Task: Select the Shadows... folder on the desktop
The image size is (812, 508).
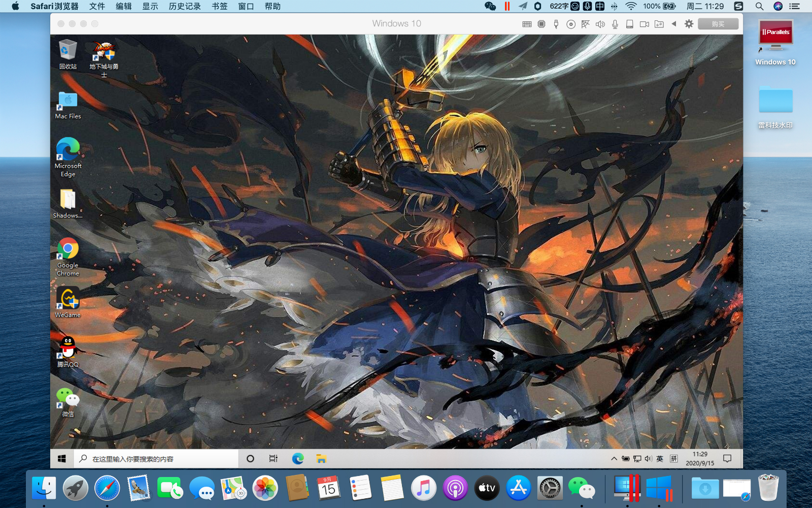Action: point(68,204)
